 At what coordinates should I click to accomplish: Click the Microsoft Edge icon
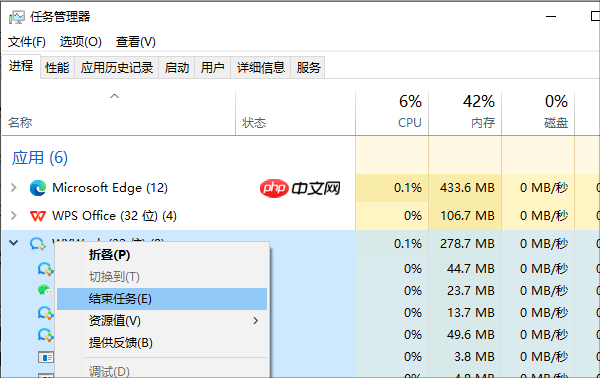38,188
